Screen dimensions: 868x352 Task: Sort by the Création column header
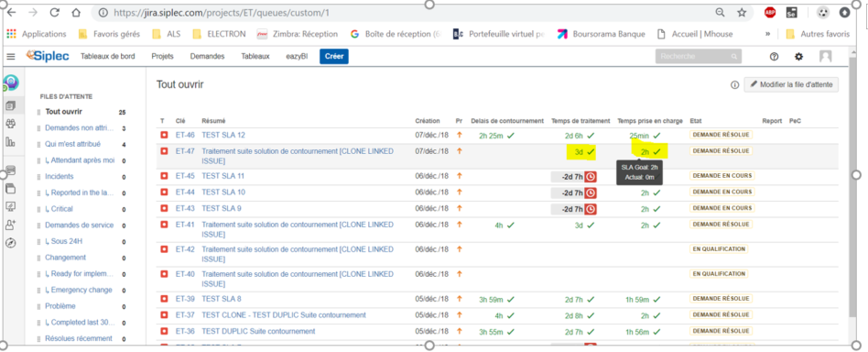coord(428,121)
